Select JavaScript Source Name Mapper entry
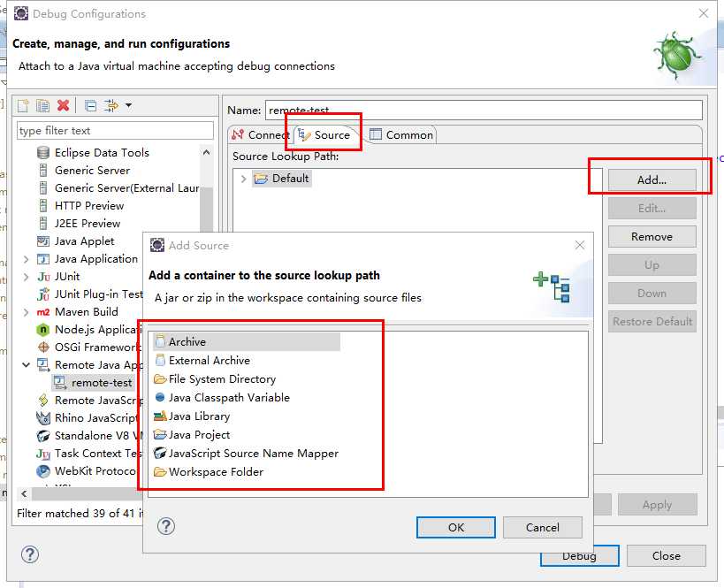This screenshot has width=724, height=588. coord(247,453)
